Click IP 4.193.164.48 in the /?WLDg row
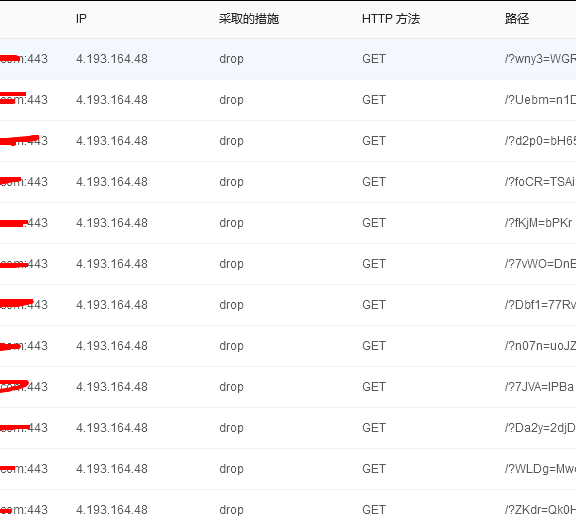The width and height of the screenshot is (576, 523). click(x=112, y=469)
